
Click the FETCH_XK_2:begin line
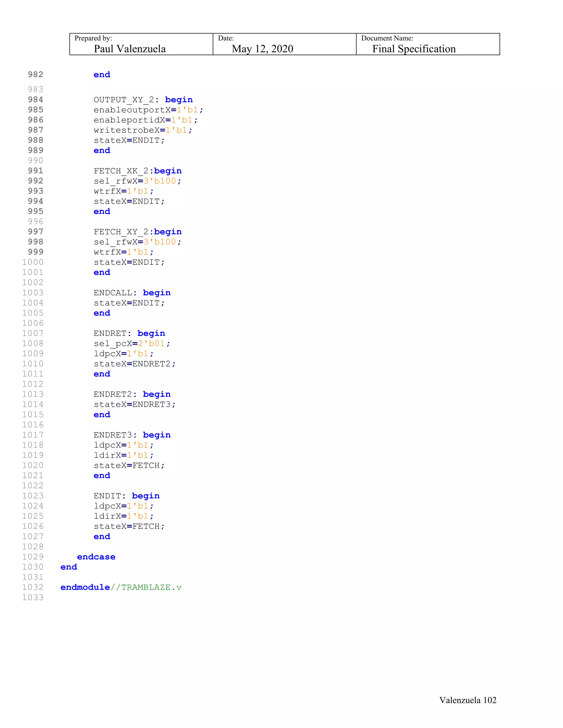click(x=138, y=171)
